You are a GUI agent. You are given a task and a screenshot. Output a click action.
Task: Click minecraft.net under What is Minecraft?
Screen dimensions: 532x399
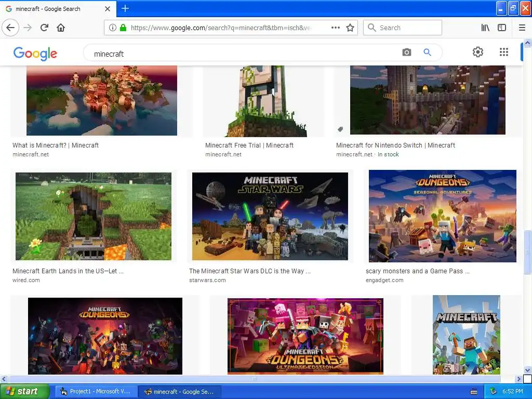pyautogui.click(x=31, y=154)
